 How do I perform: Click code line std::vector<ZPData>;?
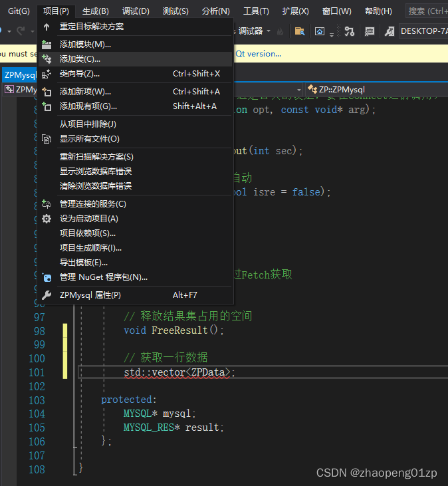tap(179, 372)
